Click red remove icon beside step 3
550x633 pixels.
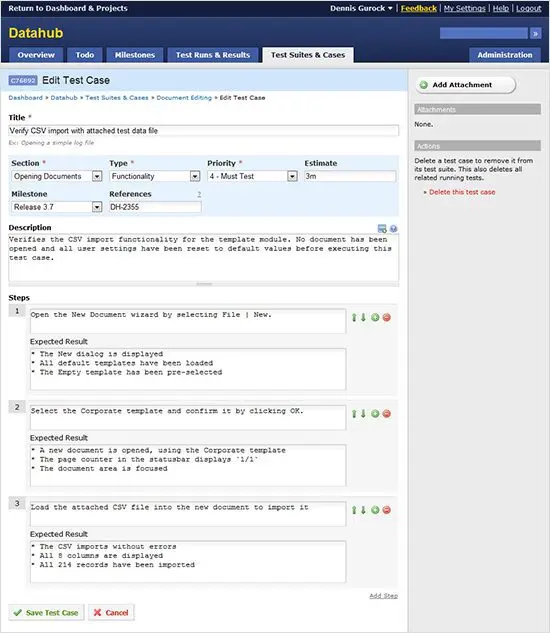point(386,510)
